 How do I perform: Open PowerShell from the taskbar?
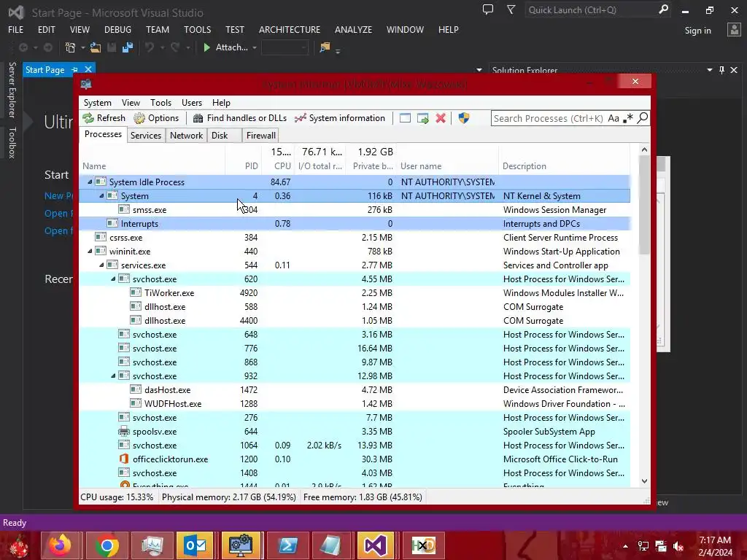point(287,545)
